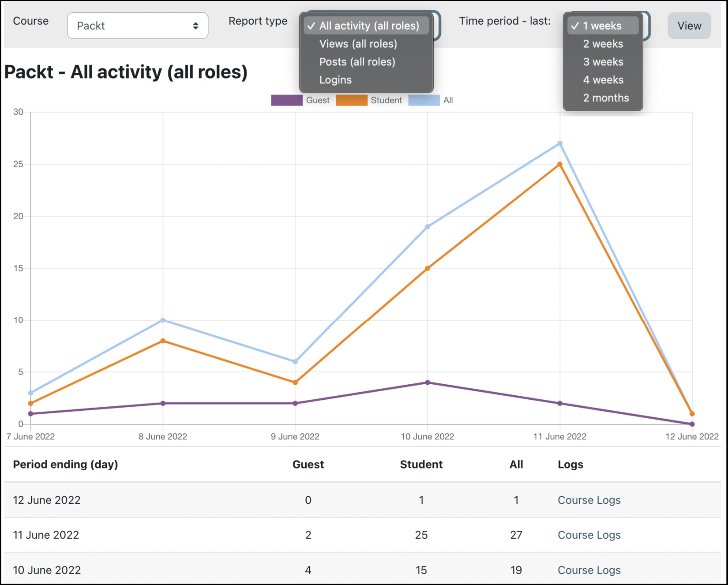Open Course Logs for 11 June 2022

coord(589,535)
